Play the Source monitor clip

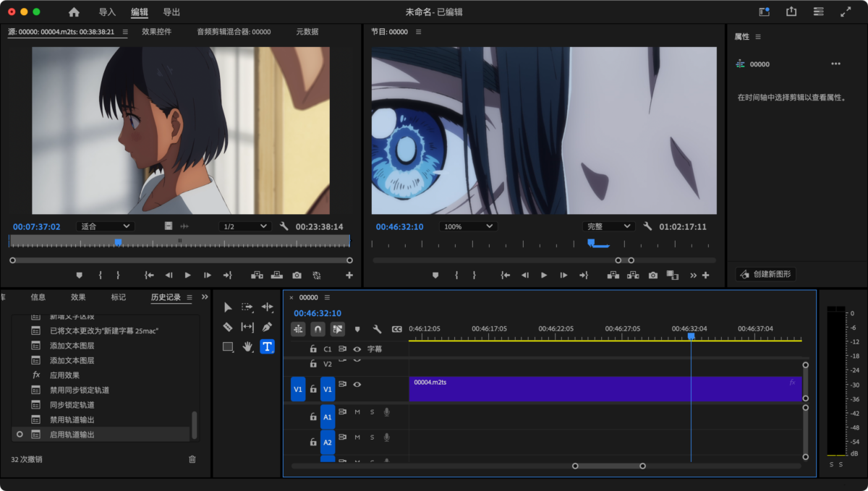(x=187, y=276)
